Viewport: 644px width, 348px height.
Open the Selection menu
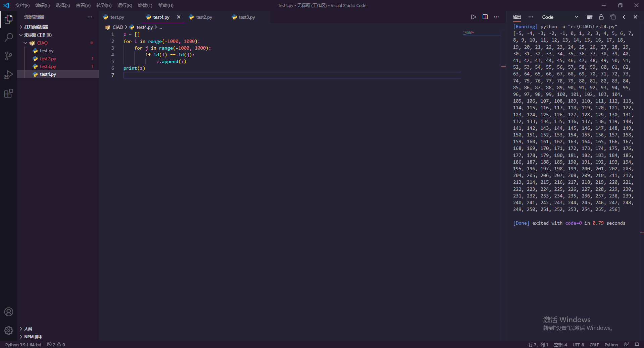click(62, 5)
